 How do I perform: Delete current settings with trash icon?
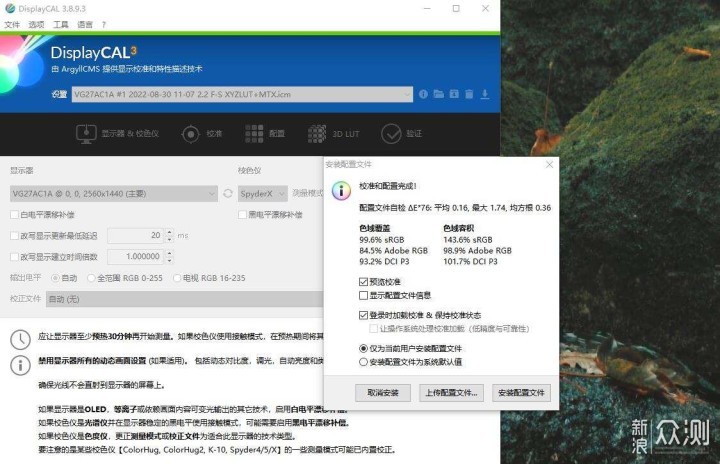(469, 94)
